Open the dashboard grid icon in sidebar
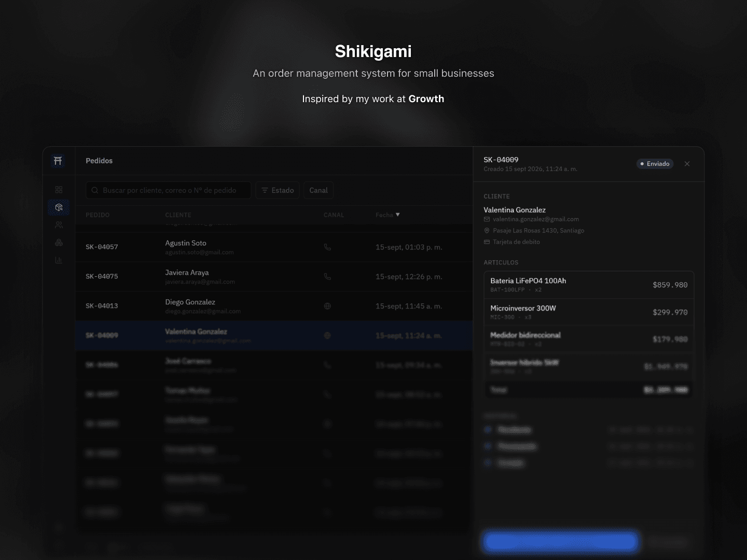Image resolution: width=747 pixels, height=560 pixels. [x=59, y=190]
